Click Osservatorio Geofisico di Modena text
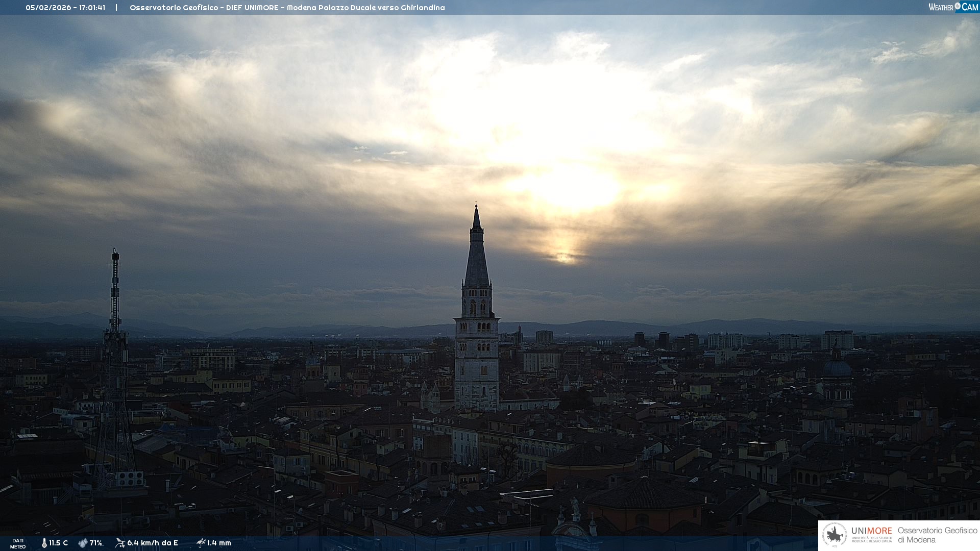Screen dimensions: 980x551 click(x=937, y=535)
